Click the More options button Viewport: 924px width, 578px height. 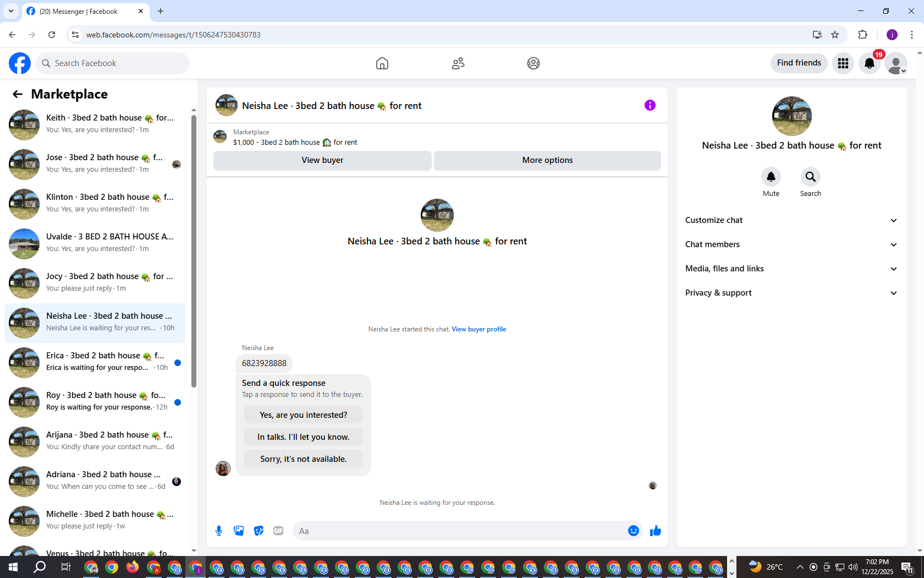coord(547,160)
